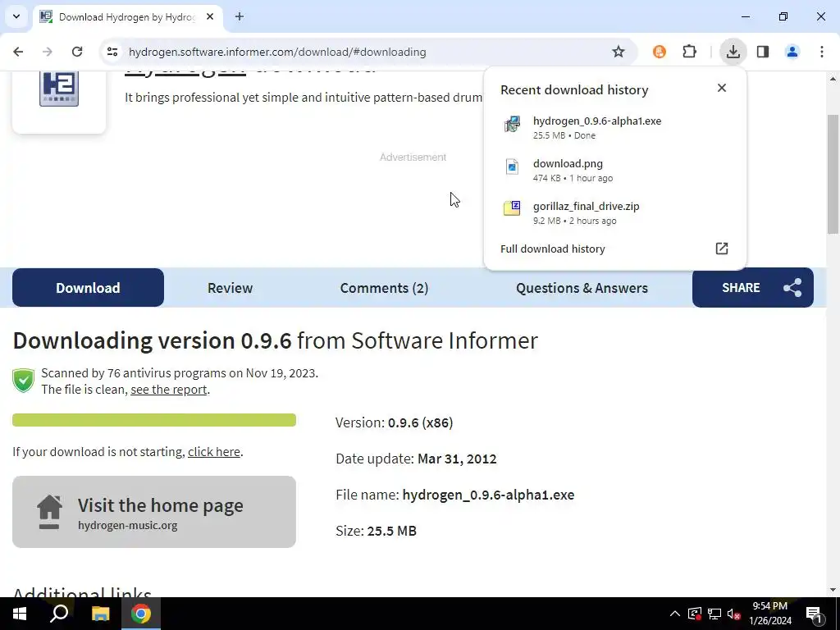Click the external link icon for download history

pyautogui.click(x=722, y=249)
